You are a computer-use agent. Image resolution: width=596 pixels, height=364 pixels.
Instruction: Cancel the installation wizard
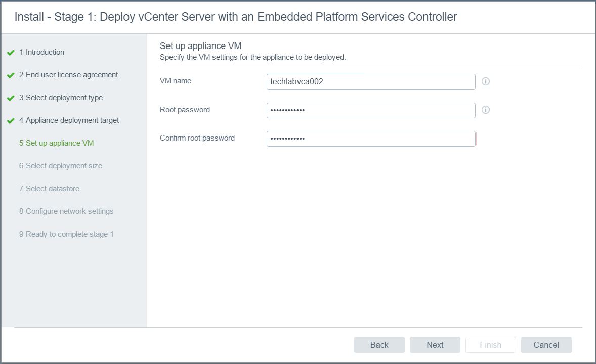tap(546, 345)
